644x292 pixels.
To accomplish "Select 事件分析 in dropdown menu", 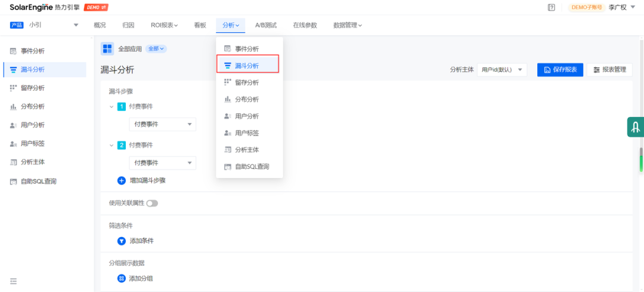I will (249, 49).
